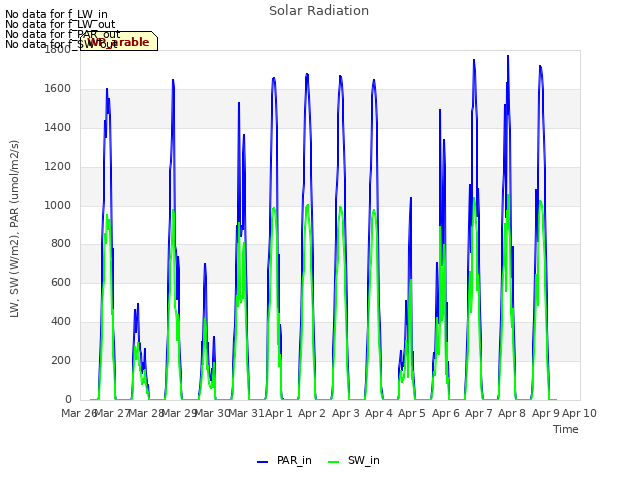
Task: Click the Mar 28 low PAR_in peak
Action: 138,304
